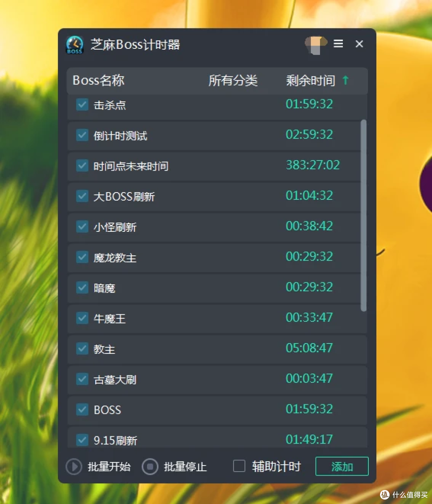Uncheck the 击杀点 checkbox

pos(82,104)
